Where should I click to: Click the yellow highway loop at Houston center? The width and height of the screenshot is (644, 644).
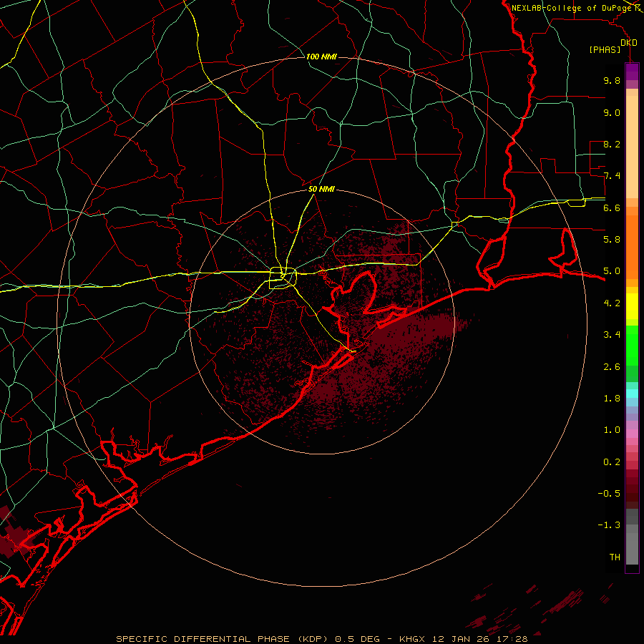coord(283,278)
